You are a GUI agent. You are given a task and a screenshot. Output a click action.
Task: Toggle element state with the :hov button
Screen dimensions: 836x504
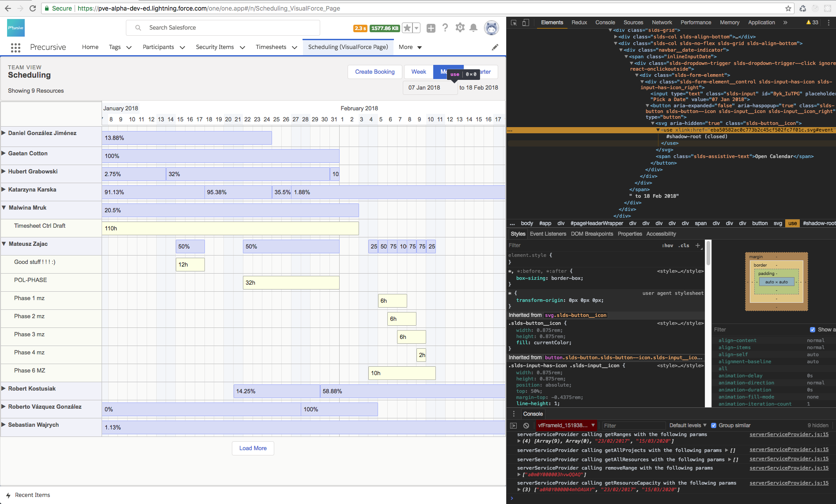(x=667, y=245)
